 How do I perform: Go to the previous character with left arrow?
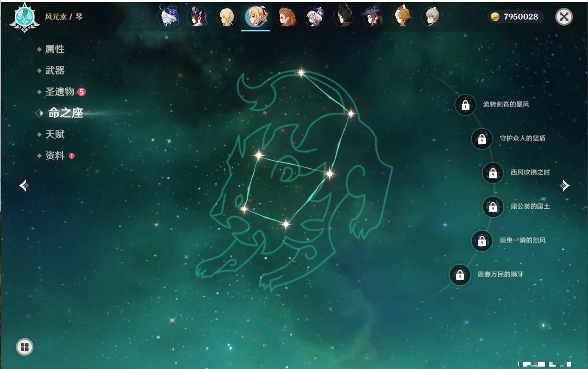[x=24, y=186]
